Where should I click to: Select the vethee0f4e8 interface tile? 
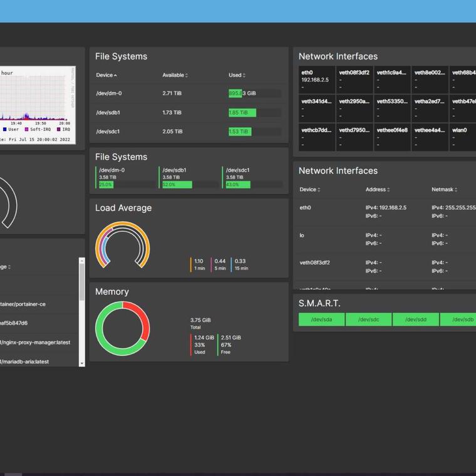tap(392, 137)
